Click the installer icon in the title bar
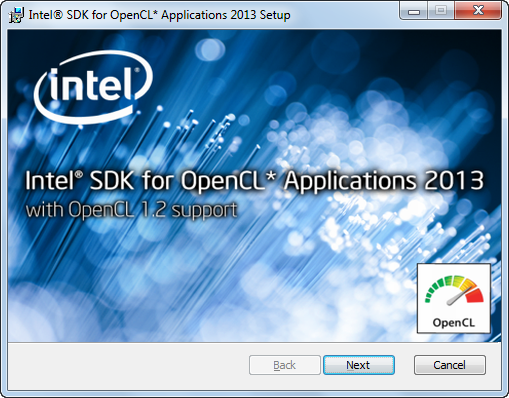The height and width of the screenshot is (398, 509). pos(16,15)
